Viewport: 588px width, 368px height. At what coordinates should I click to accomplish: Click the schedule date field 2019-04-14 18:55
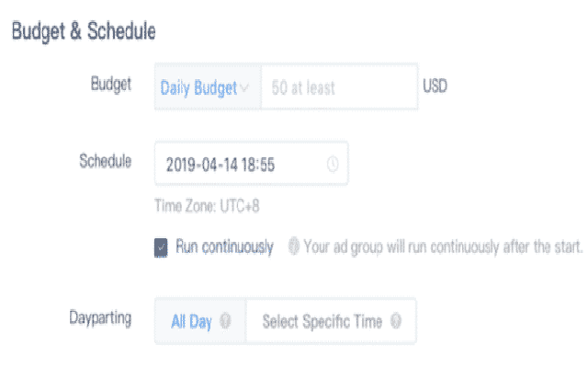tap(234, 165)
